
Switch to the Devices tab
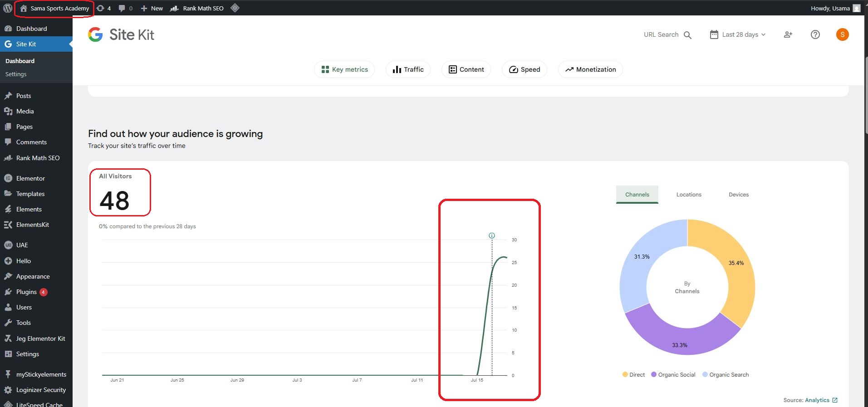tap(738, 195)
